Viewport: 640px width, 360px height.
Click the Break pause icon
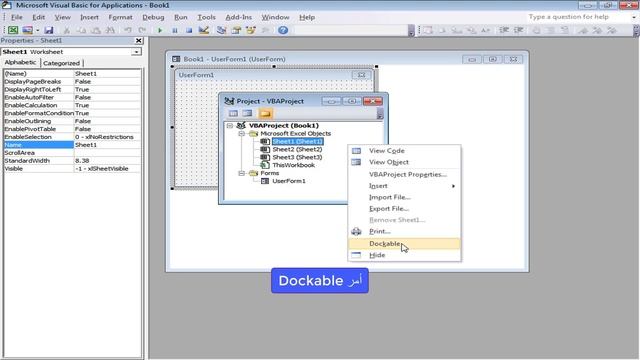click(175, 30)
